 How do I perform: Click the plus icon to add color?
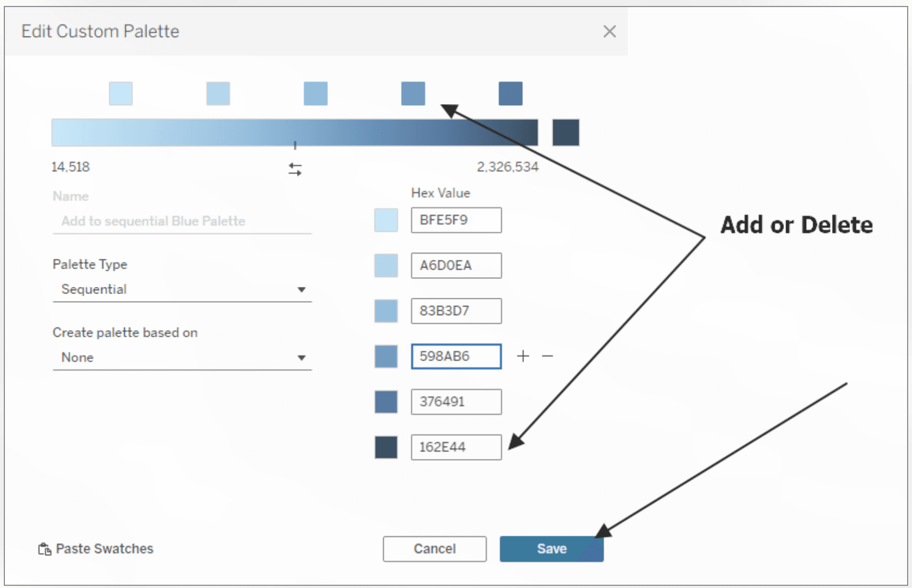point(523,356)
